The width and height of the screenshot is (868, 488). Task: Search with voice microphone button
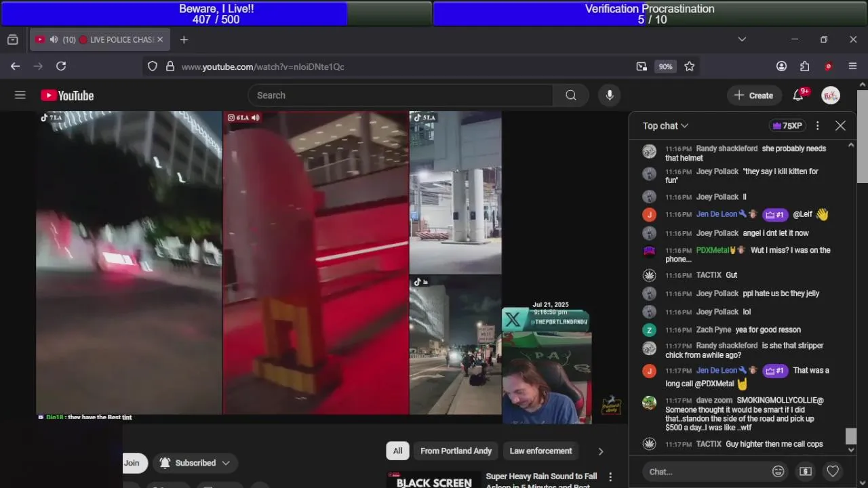click(x=610, y=96)
